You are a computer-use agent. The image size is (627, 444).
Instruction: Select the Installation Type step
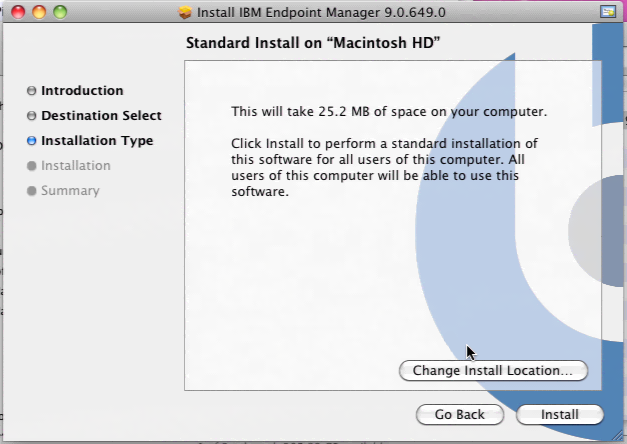97,141
